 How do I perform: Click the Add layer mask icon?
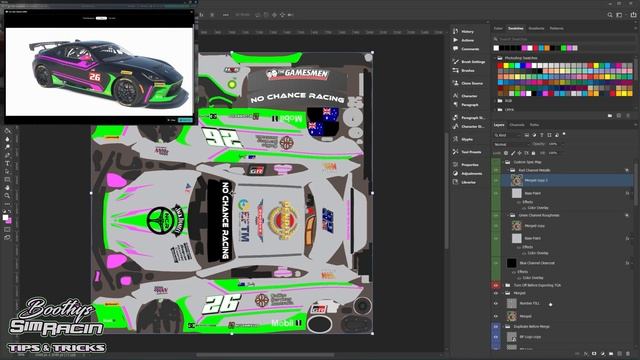[594, 353]
